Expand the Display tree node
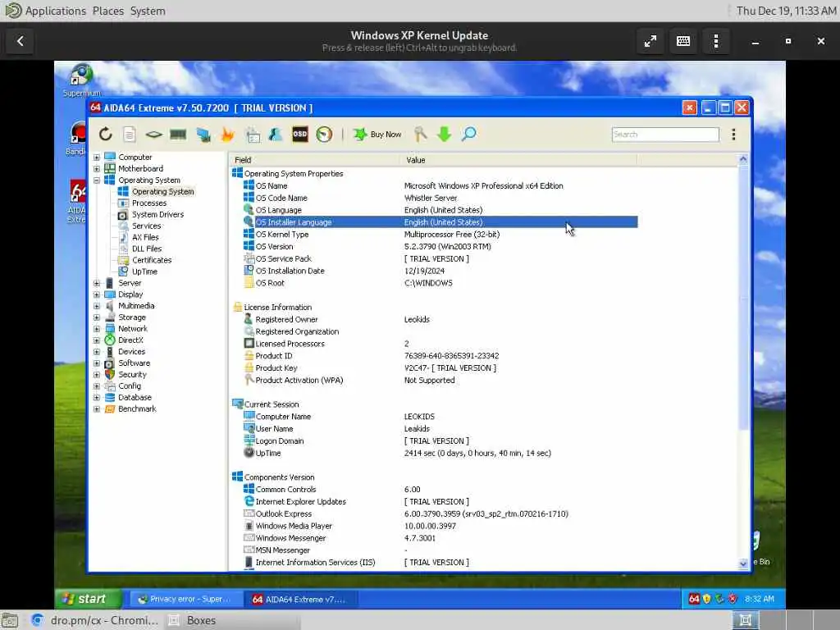This screenshot has width=840, height=630. coord(97,294)
